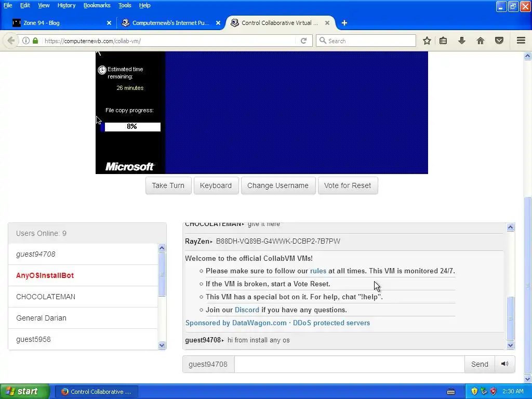Close the Control Collaborative Virtual tab
Screen dimensions: 532x399
pyautogui.click(x=327, y=23)
